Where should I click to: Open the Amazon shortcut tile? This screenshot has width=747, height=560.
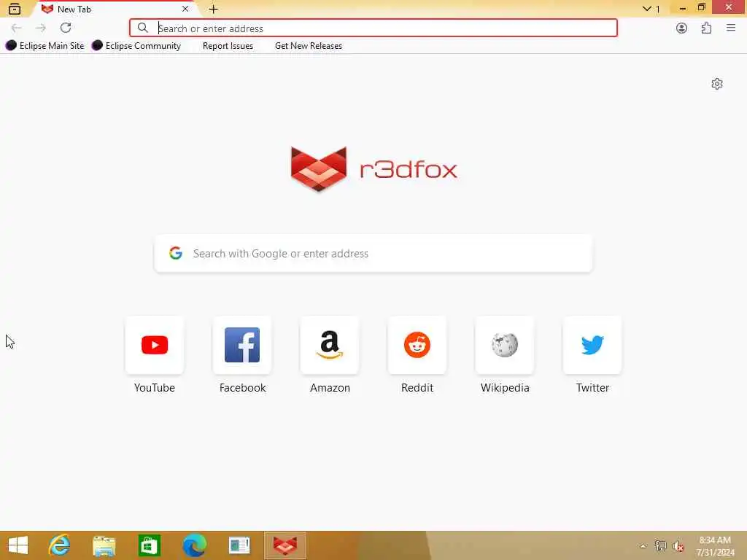(330, 345)
